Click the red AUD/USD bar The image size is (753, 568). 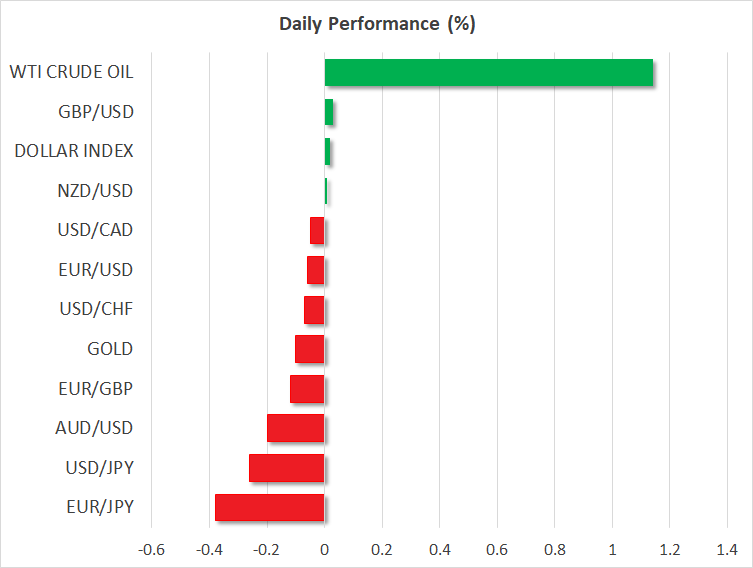point(296,428)
